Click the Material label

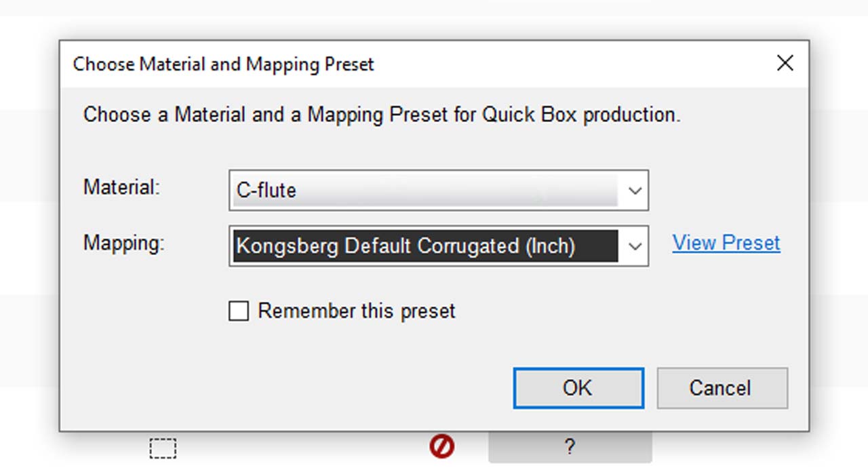point(119,188)
